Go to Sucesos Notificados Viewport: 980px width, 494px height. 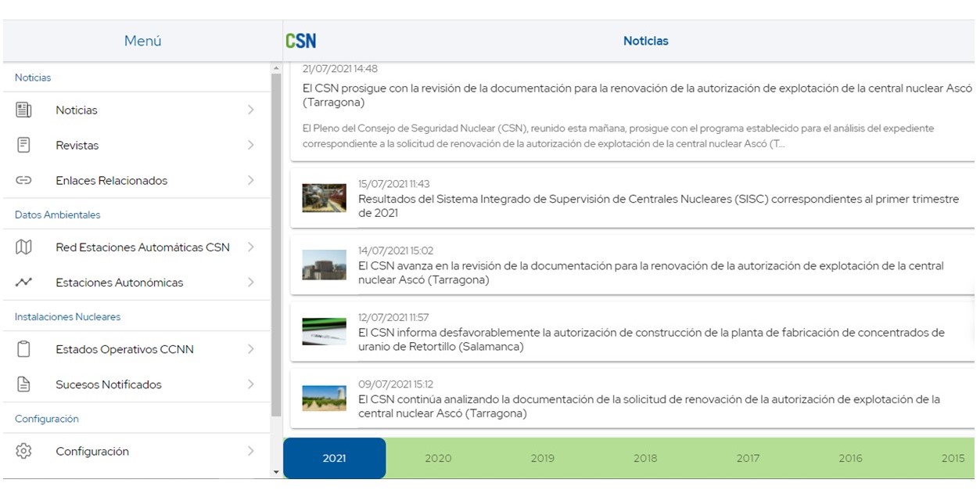pyautogui.click(x=136, y=384)
